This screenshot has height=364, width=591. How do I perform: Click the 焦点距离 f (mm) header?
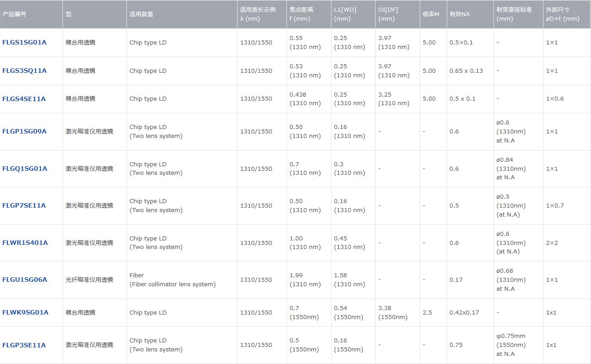coord(301,14)
